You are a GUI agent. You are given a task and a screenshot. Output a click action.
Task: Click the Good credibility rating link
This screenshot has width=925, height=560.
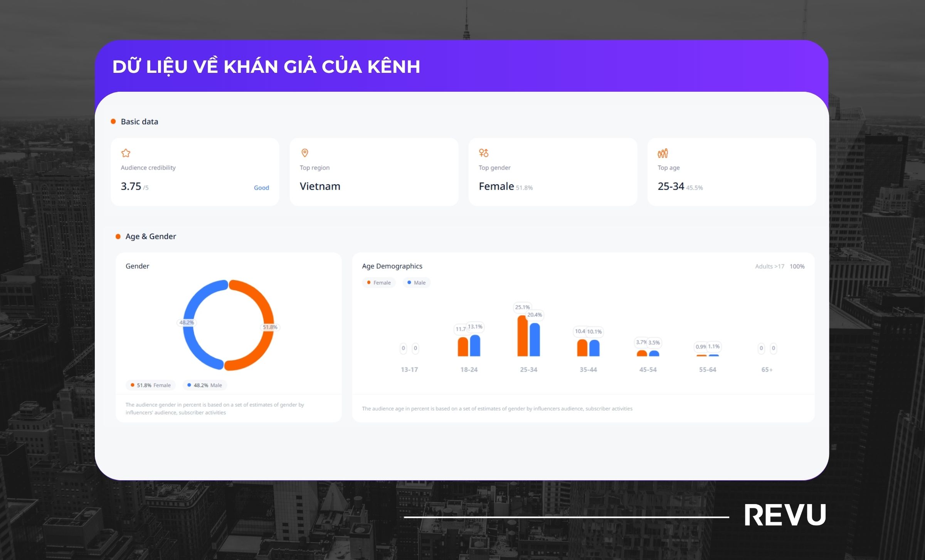coord(261,188)
